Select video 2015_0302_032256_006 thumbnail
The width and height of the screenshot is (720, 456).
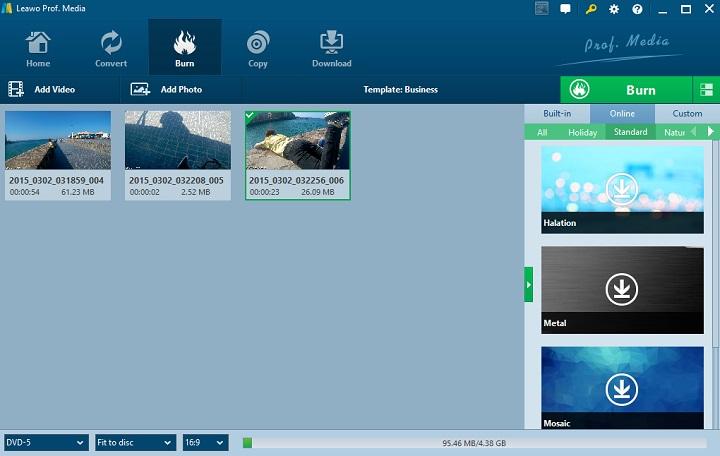coord(298,141)
